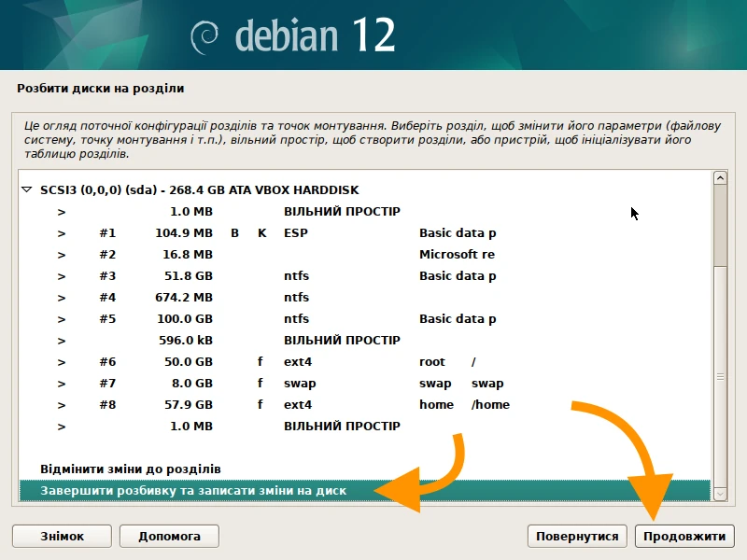Click the 'B' flag of partition #1
747x560 pixels.
(x=235, y=232)
